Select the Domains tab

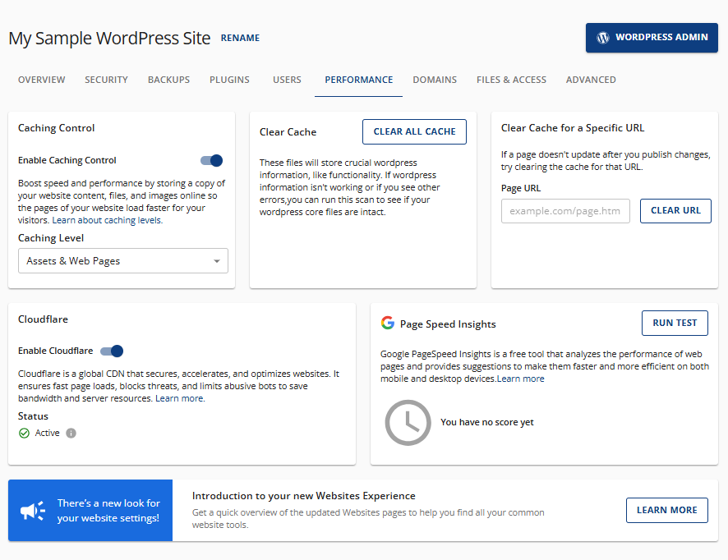click(x=435, y=80)
